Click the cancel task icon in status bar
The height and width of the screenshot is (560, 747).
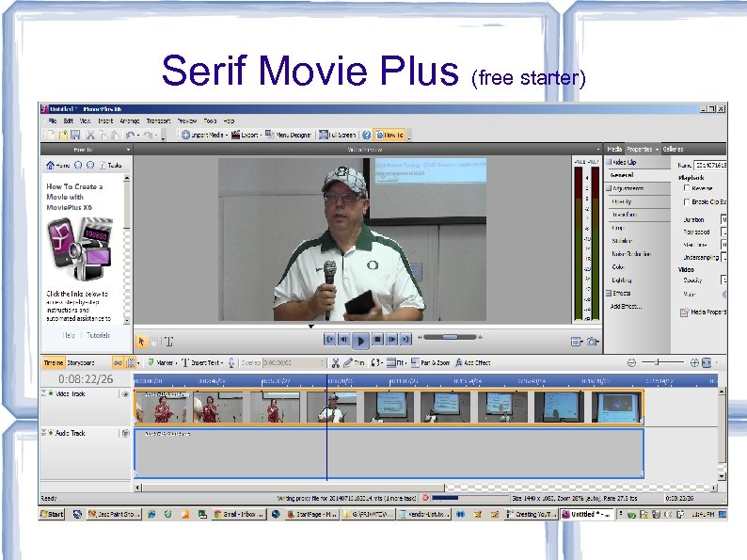[425, 498]
